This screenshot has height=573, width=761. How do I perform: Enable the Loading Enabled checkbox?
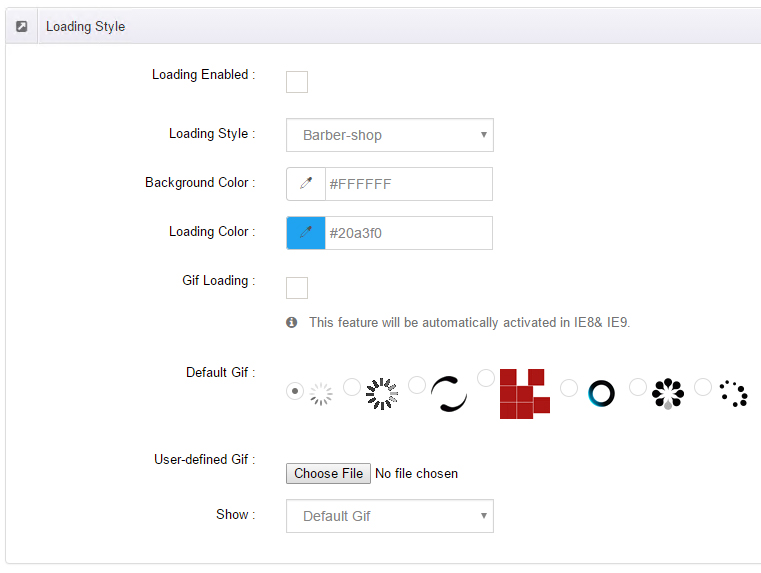297,82
